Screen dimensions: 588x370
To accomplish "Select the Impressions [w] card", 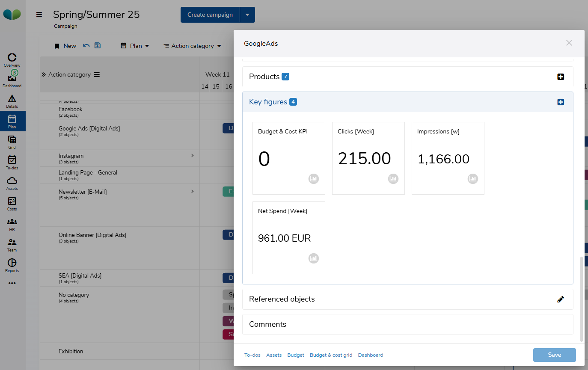I will (x=448, y=158).
